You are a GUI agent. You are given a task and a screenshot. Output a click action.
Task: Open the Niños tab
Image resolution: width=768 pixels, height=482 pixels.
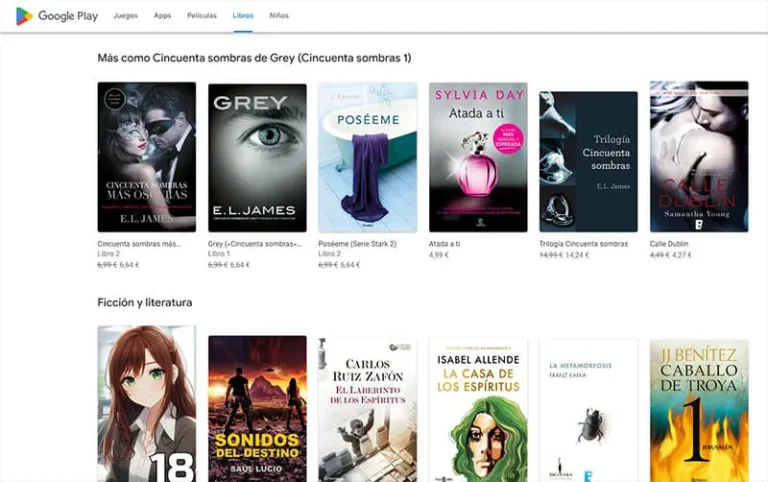pyautogui.click(x=279, y=16)
